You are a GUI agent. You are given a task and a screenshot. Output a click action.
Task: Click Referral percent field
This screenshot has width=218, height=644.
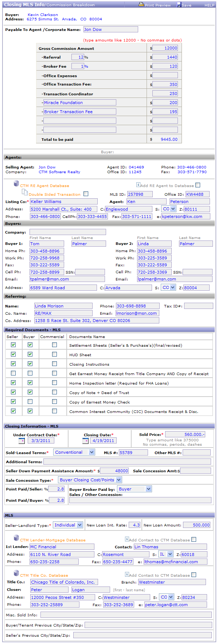pyautogui.click(x=78, y=57)
